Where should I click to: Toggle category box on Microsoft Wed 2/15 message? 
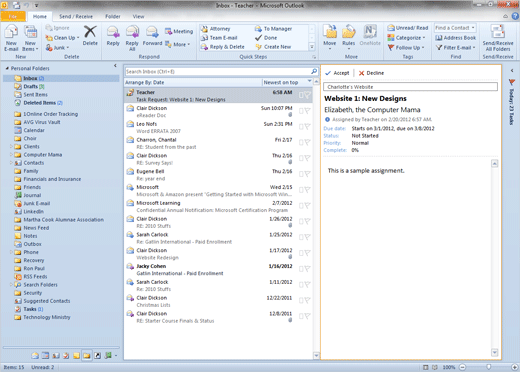pyautogui.click(x=301, y=190)
